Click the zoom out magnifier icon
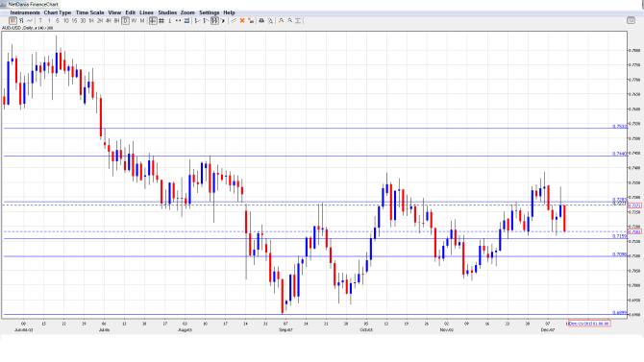Viewport: 644px width, 362px height. [x=289, y=20]
